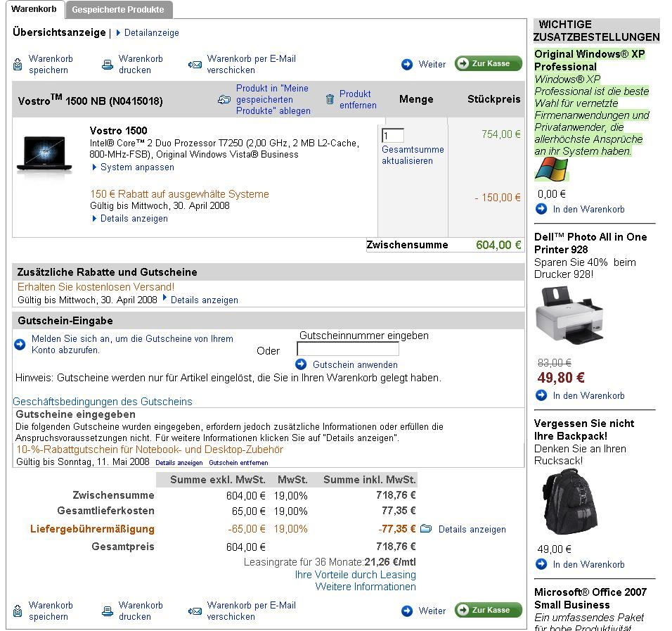Click the top save-cart clipboard icon
The width and height of the screenshot is (672, 631).
[x=18, y=64]
